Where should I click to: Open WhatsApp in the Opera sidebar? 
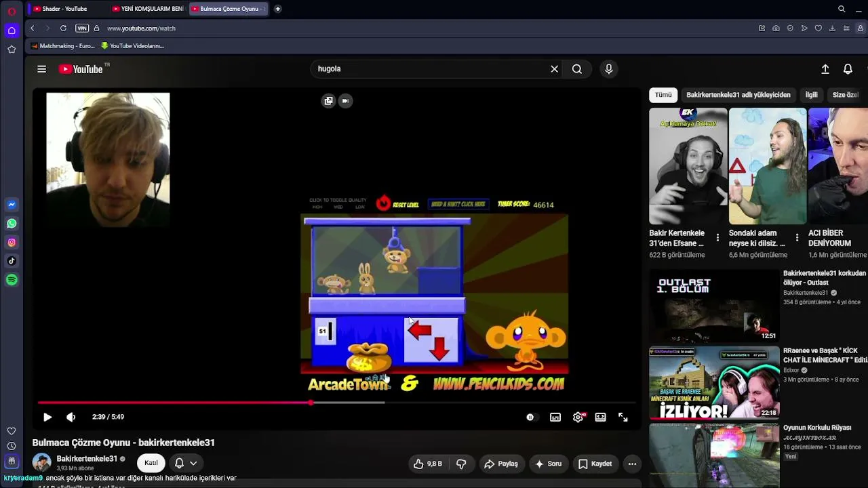[x=12, y=224]
